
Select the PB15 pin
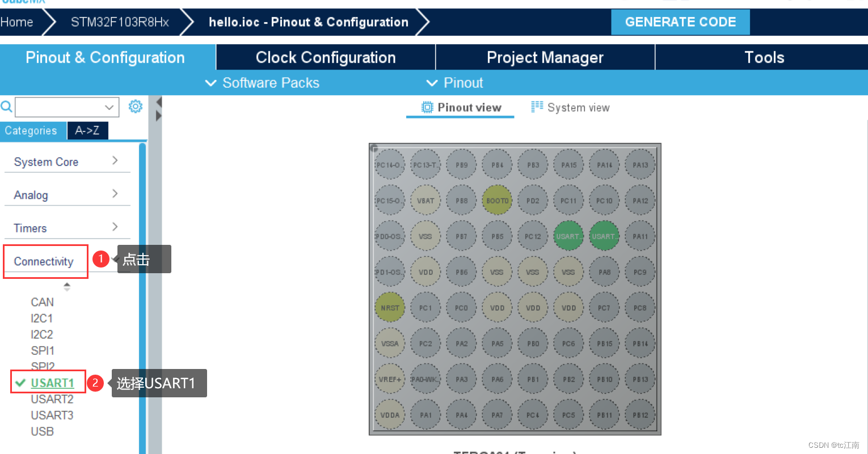(x=604, y=343)
